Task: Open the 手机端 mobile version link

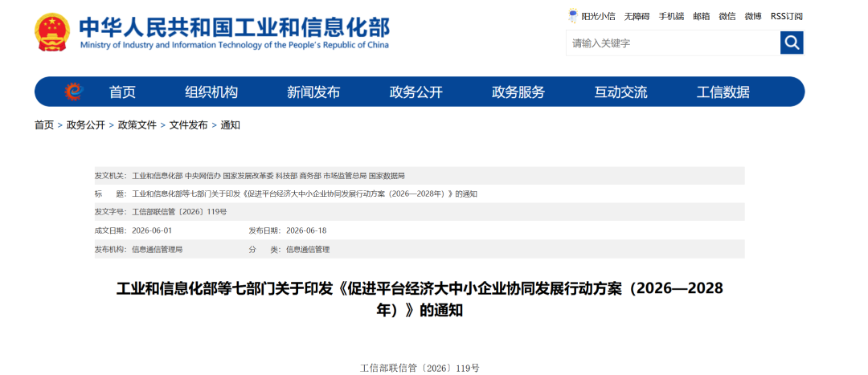Action: [x=671, y=16]
